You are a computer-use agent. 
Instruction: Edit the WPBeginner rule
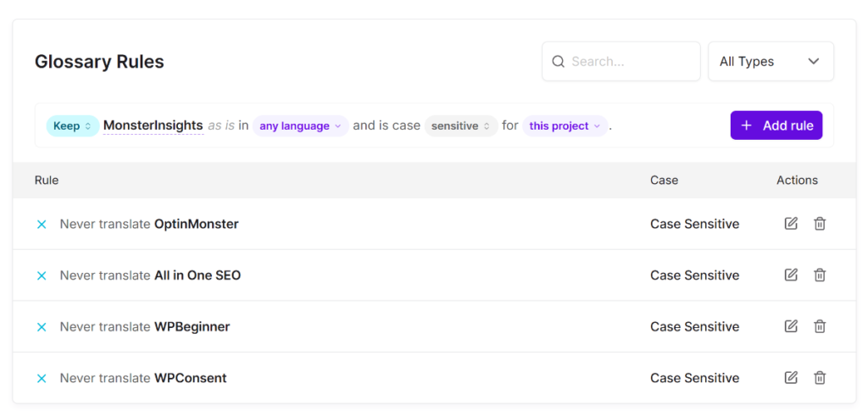(791, 326)
